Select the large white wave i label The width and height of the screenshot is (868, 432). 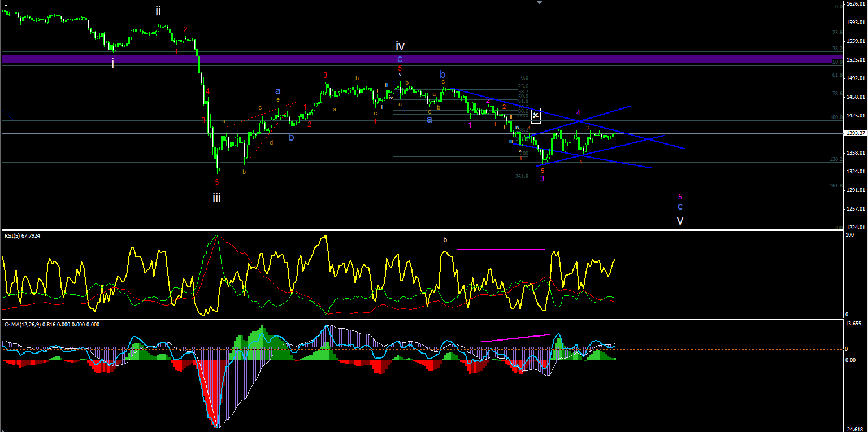tap(112, 63)
